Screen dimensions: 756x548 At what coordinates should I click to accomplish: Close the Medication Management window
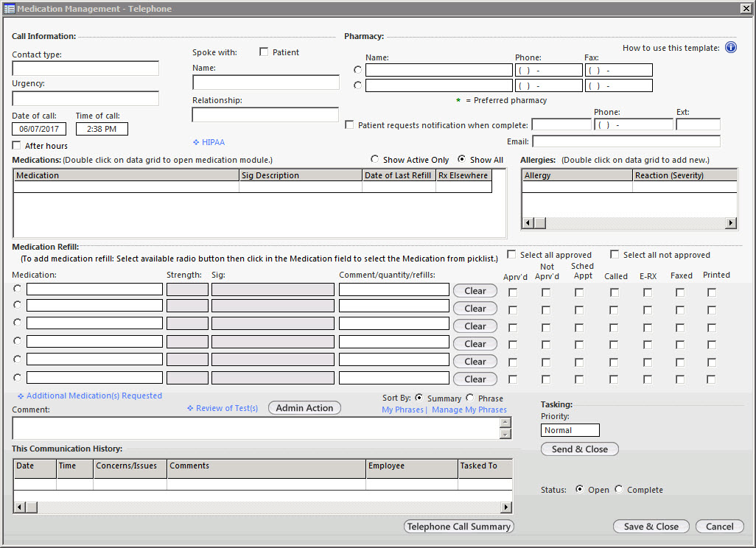tap(746, 8)
